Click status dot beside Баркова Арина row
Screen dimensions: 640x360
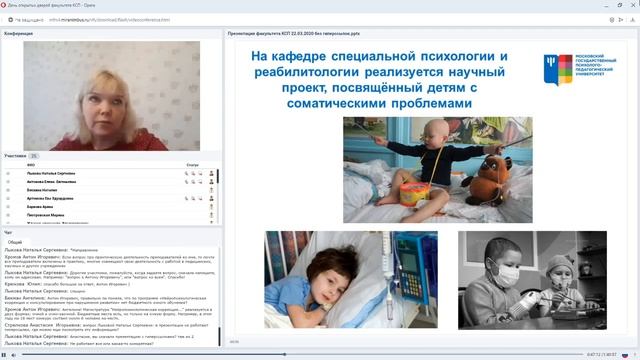pos(8,207)
